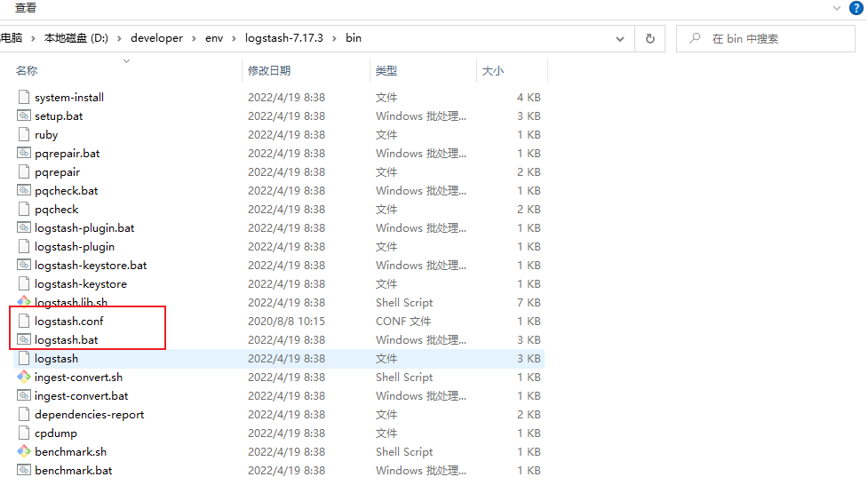The height and width of the screenshot is (485, 868).
Task: Go to the logstash-7.17.3 breadcrumb
Action: tap(284, 38)
